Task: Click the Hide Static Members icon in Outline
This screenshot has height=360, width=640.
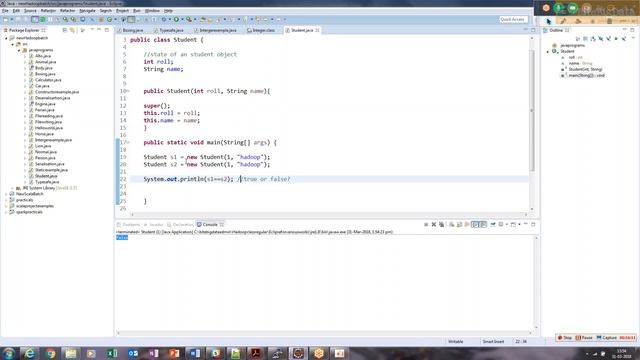Action: pos(609,39)
